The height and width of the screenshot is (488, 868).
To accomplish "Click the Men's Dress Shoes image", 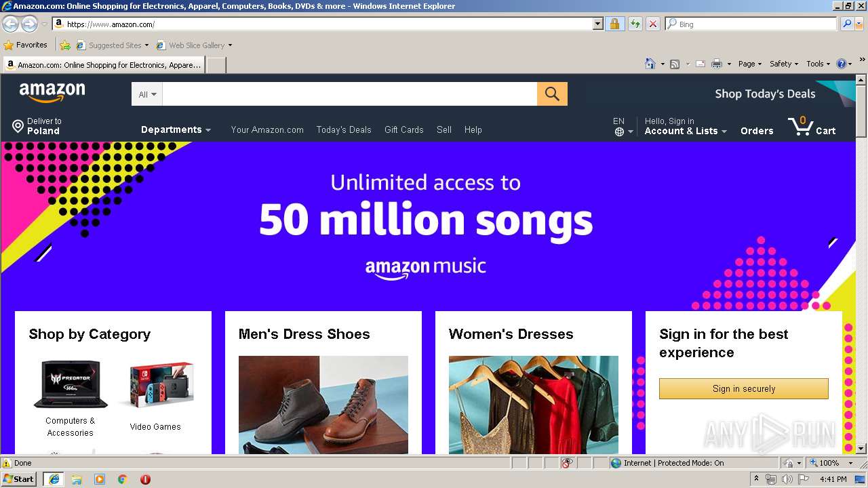I will point(323,405).
